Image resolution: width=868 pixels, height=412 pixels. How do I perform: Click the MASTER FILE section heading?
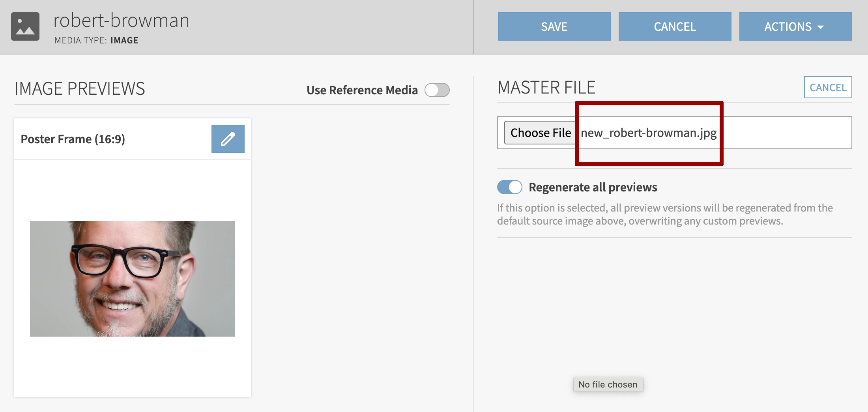(547, 87)
